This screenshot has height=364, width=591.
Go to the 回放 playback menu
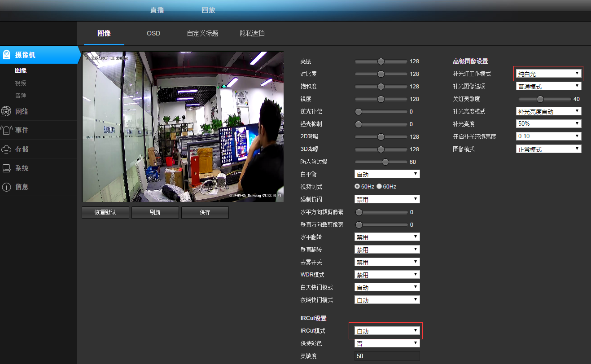tap(208, 10)
